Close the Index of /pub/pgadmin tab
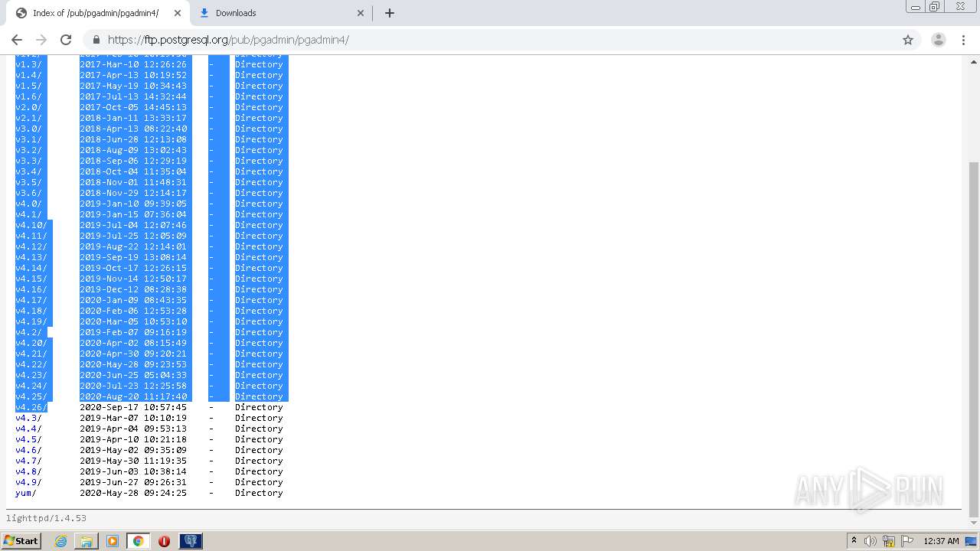980x551 pixels. [x=178, y=13]
